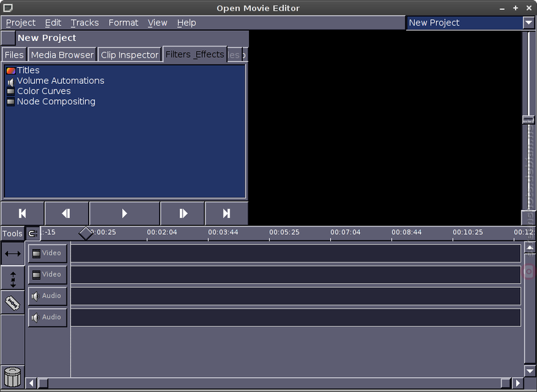Image resolution: width=537 pixels, height=392 pixels.
Task: Click the Tools label button
Action: tap(12, 234)
